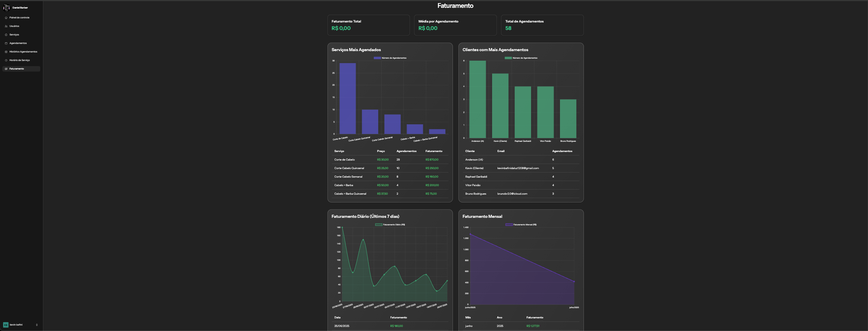The image size is (868, 331).
Task: Click the clock icon for Horário de Serviço
Action: (6, 60)
